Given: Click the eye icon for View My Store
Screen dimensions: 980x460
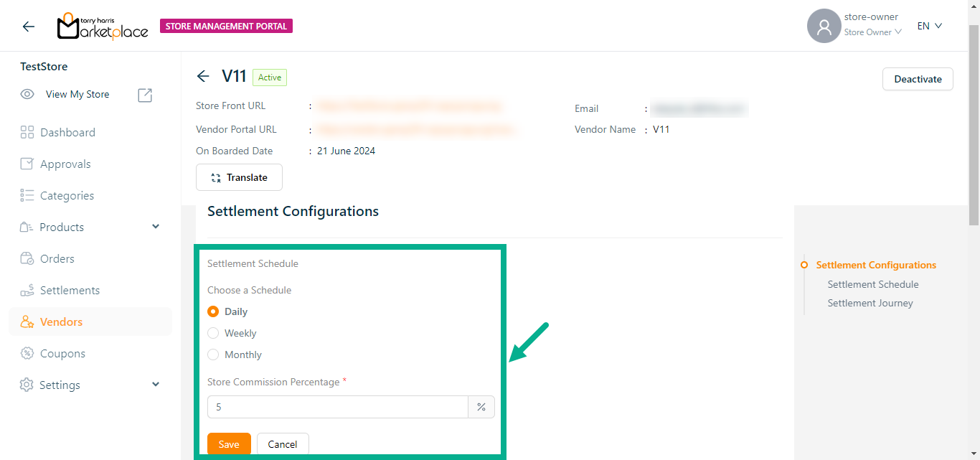Looking at the screenshot, I should pos(27,94).
